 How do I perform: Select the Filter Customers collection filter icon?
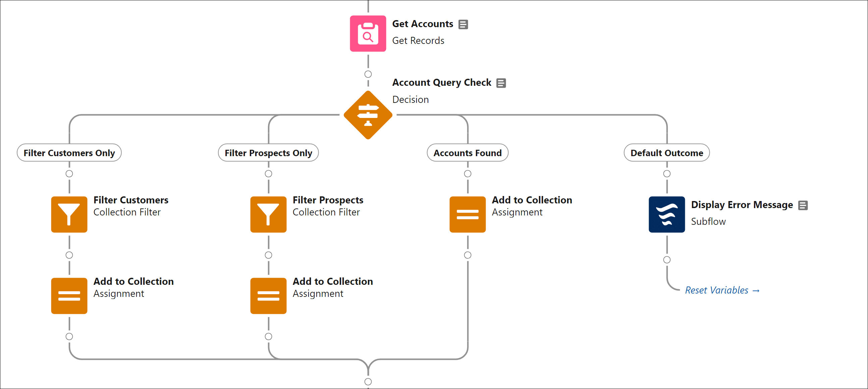pyautogui.click(x=69, y=214)
